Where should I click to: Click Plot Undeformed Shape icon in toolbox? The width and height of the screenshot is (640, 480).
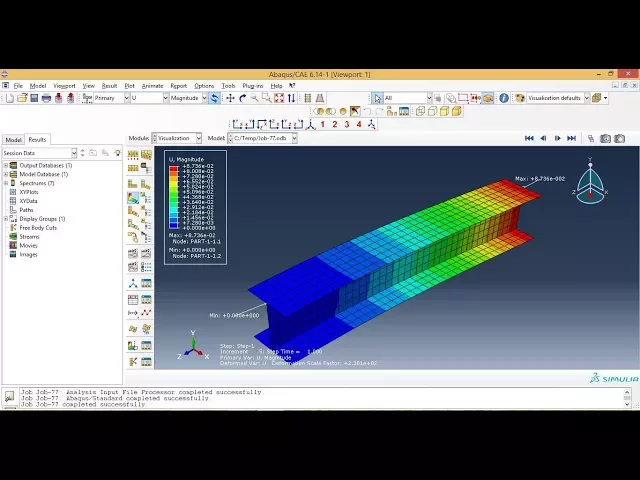pyautogui.click(x=133, y=184)
